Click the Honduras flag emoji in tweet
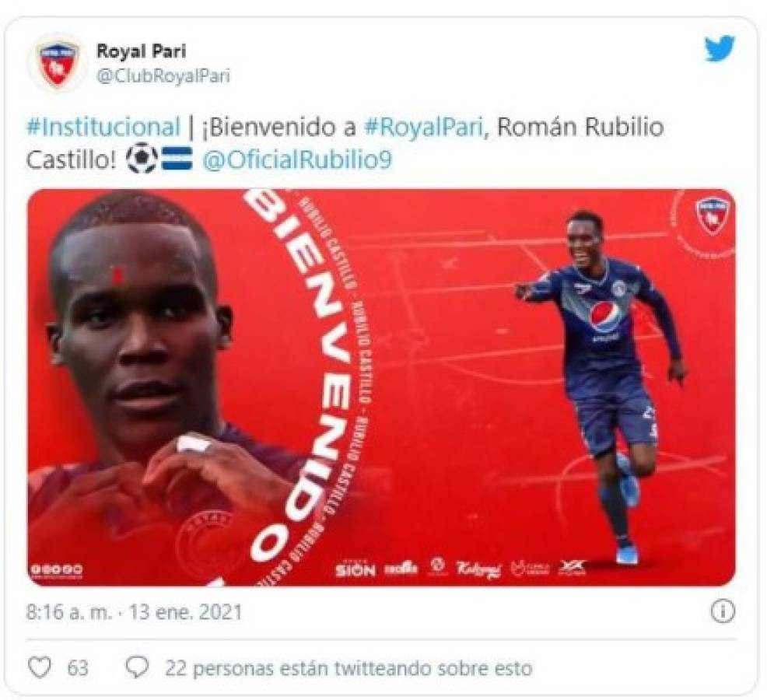Viewport: 767px width, 700px height. [x=177, y=160]
